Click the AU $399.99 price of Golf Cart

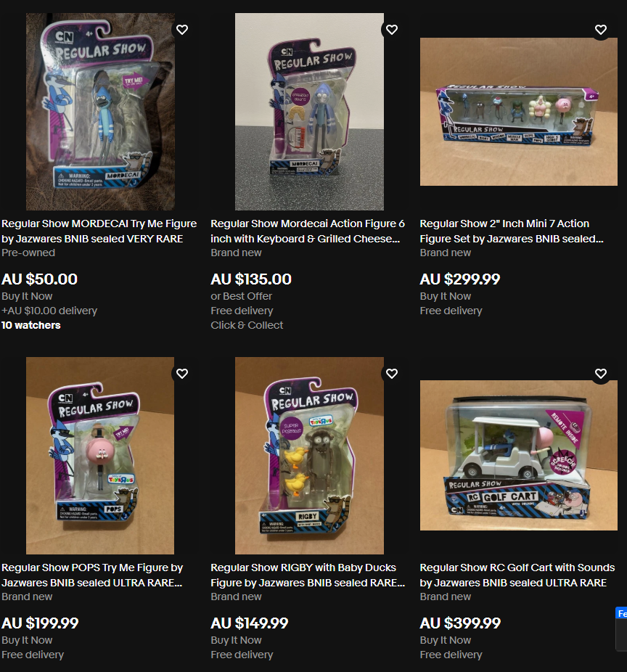pyautogui.click(x=460, y=623)
